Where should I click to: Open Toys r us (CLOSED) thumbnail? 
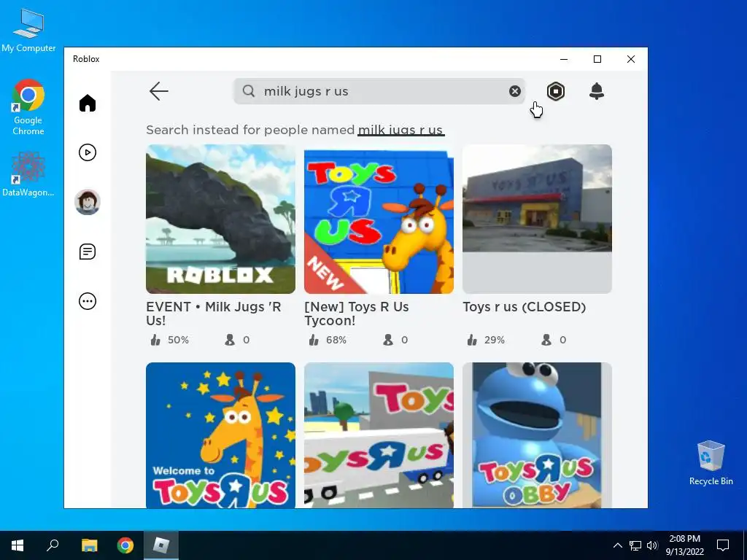click(x=537, y=219)
